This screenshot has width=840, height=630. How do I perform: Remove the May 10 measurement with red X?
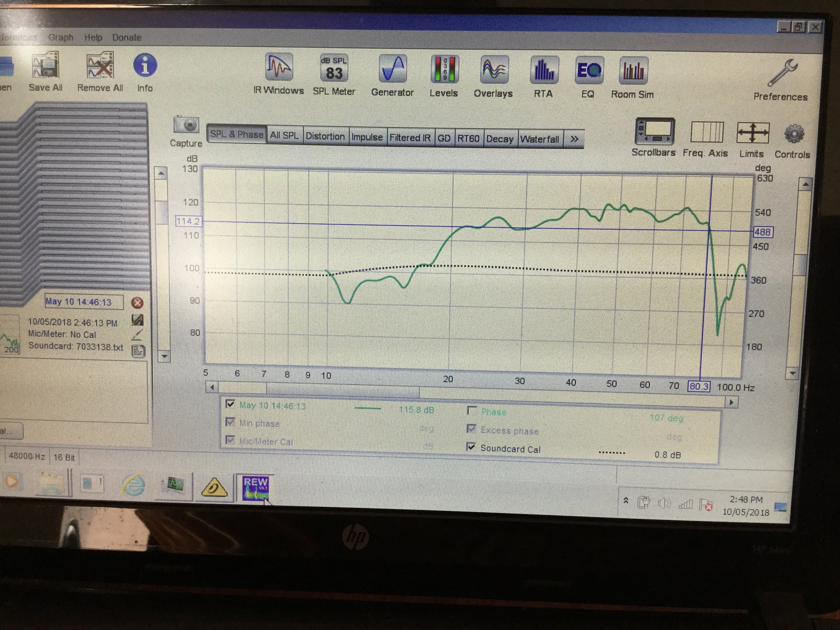coord(137,303)
